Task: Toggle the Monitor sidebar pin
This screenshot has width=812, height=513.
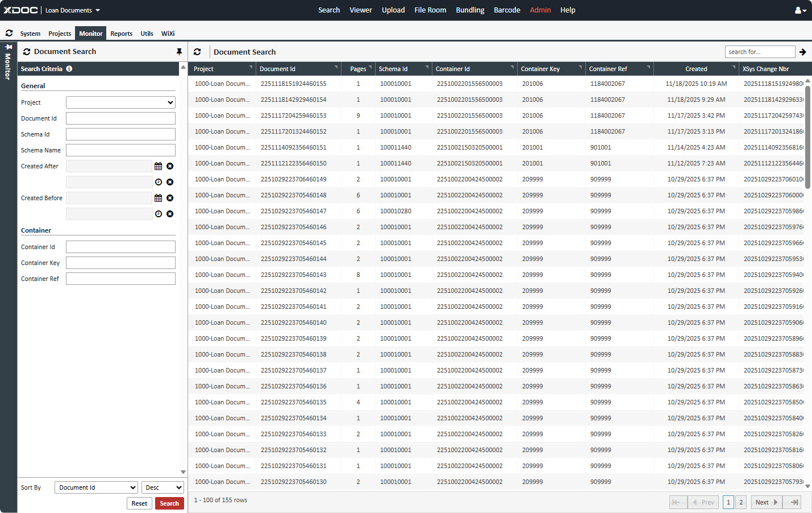Action: (x=9, y=47)
